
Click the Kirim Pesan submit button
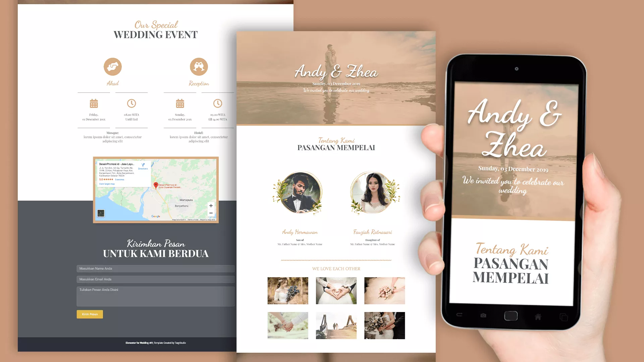89,314
